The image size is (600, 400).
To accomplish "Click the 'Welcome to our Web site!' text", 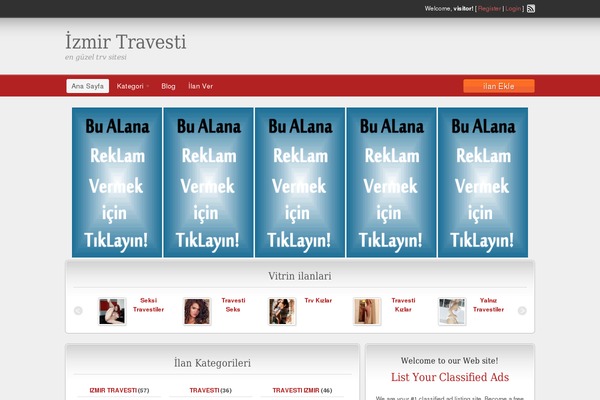I will pyautogui.click(x=450, y=361).
